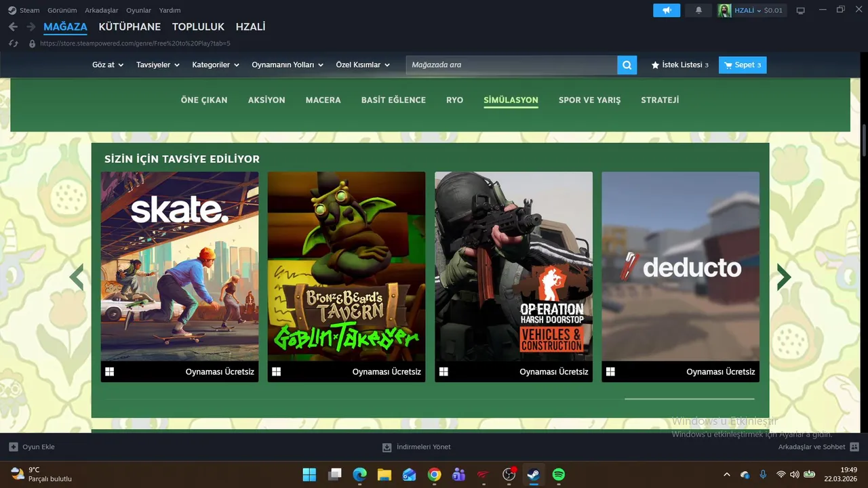
Task: Switch to the MAĞAZA section
Action: pyautogui.click(x=65, y=27)
